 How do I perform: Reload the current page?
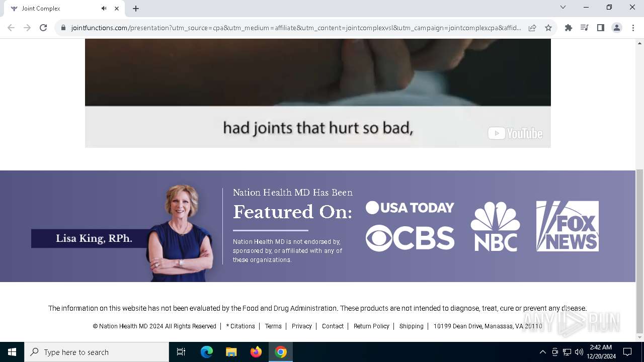click(x=43, y=28)
